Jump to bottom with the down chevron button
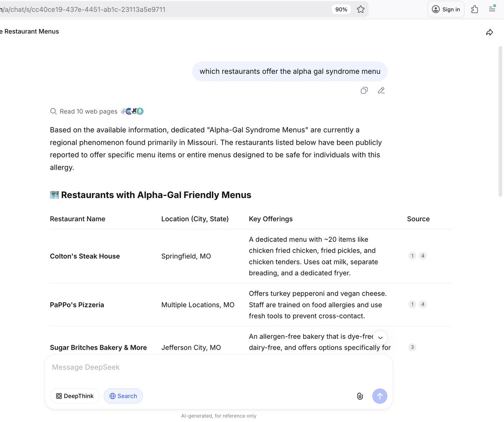The width and height of the screenshot is (504, 422). (380, 338)
